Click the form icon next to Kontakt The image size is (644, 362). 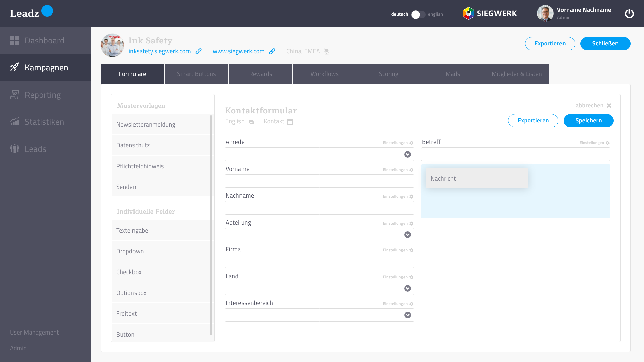tap(290, 122)
